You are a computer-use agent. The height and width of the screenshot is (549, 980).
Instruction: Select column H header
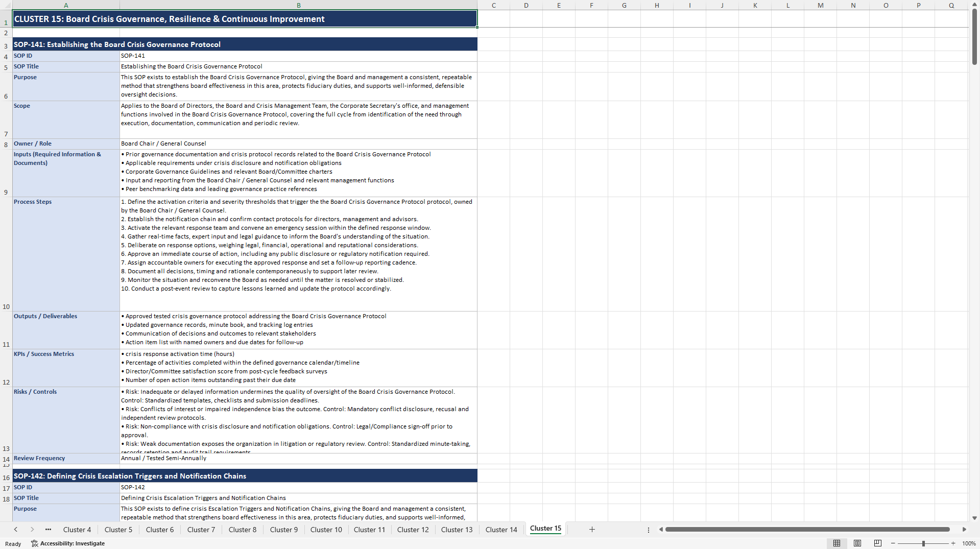pyautogui.click(x=657, y=5)
